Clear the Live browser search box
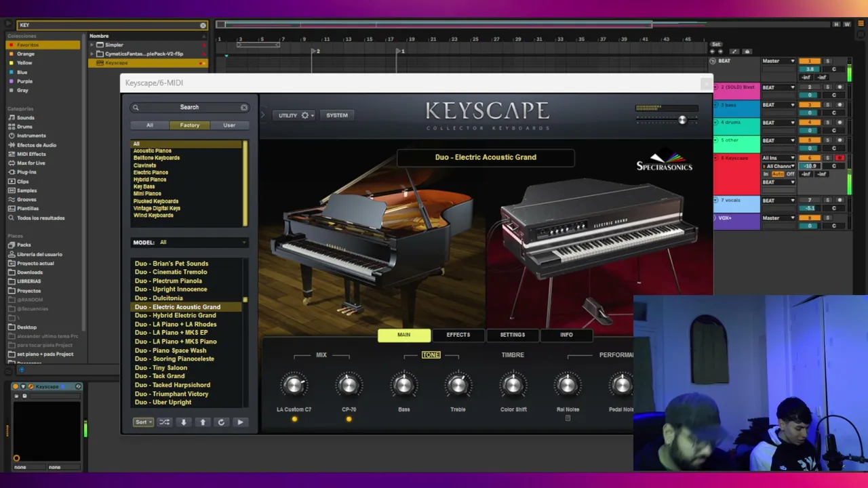868x488 pixels. pyautogui.click(x=203, y=25)
